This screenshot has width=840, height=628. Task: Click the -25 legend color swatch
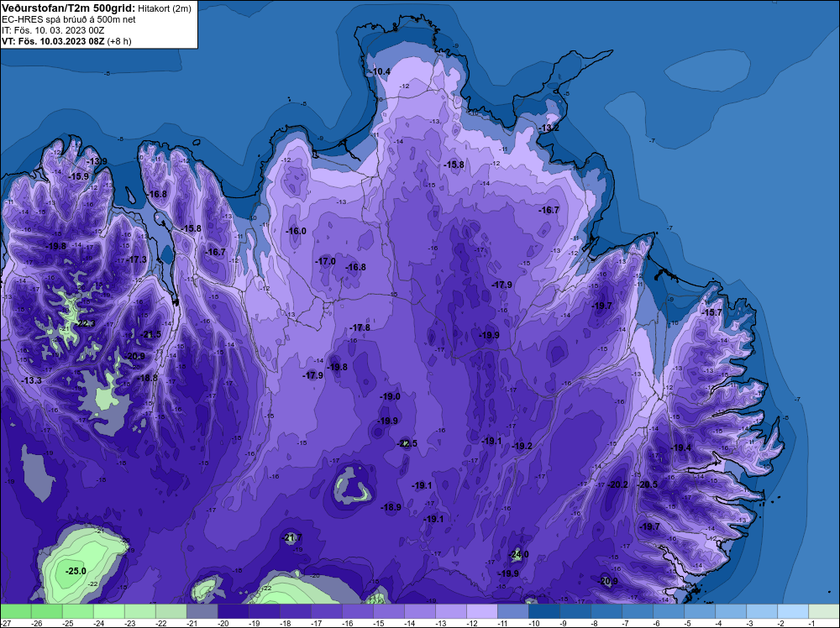pyautogui.click(x=77, y=611)
